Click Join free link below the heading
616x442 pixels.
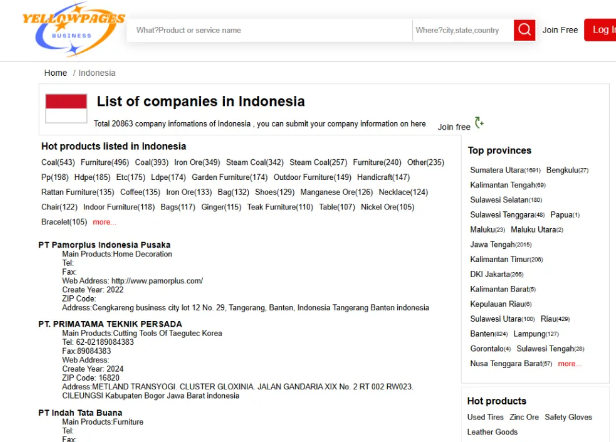(454, 127)
